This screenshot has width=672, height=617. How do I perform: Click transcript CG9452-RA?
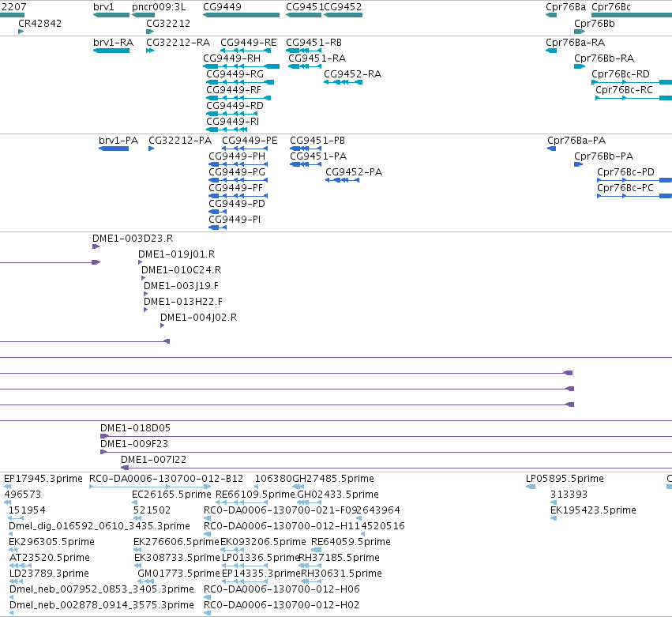coord(352,74)
